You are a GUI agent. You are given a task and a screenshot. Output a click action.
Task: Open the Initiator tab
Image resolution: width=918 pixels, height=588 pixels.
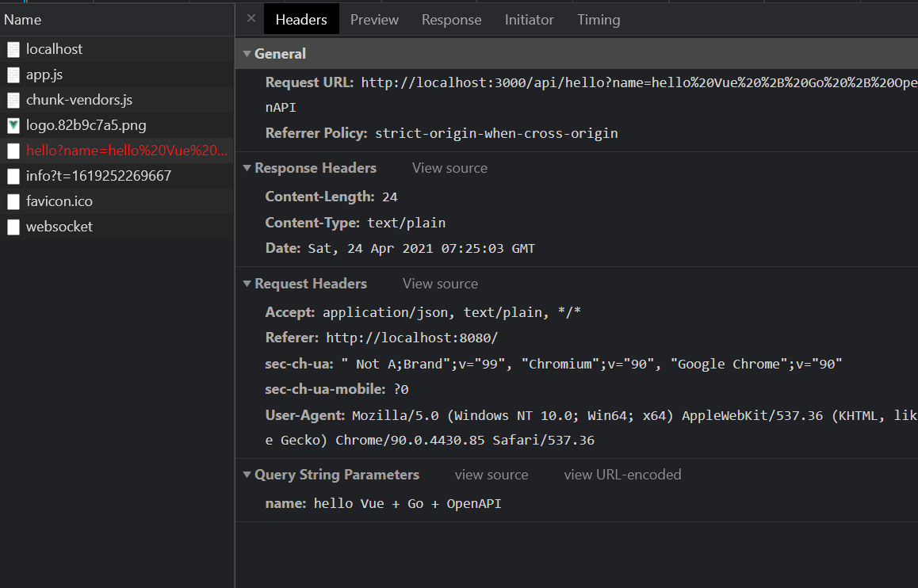tap(530, 19)
